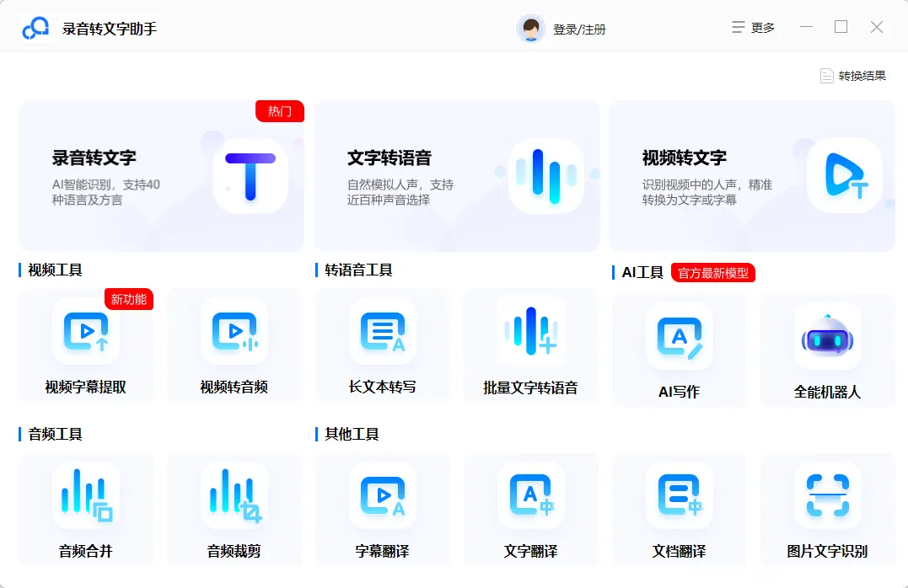908x588 pixels.
Task: Click the AI工具 section heading
Action: tap(642, 273)
